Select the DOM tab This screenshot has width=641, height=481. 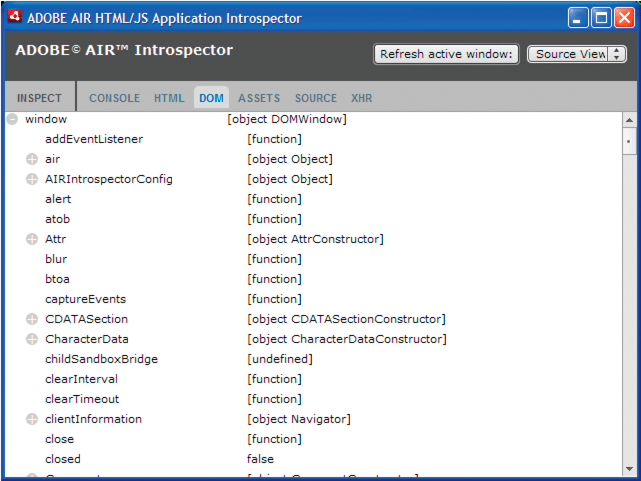[x=211, y=98]
